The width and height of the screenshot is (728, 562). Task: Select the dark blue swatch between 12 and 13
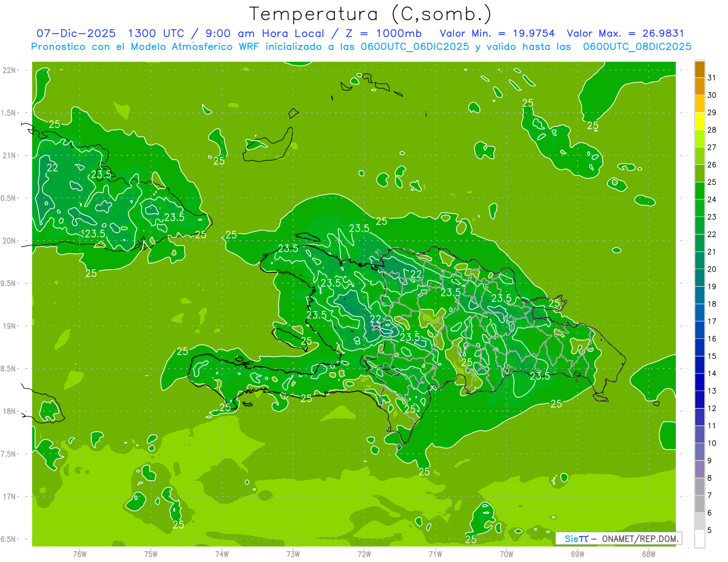coord(699,400)
